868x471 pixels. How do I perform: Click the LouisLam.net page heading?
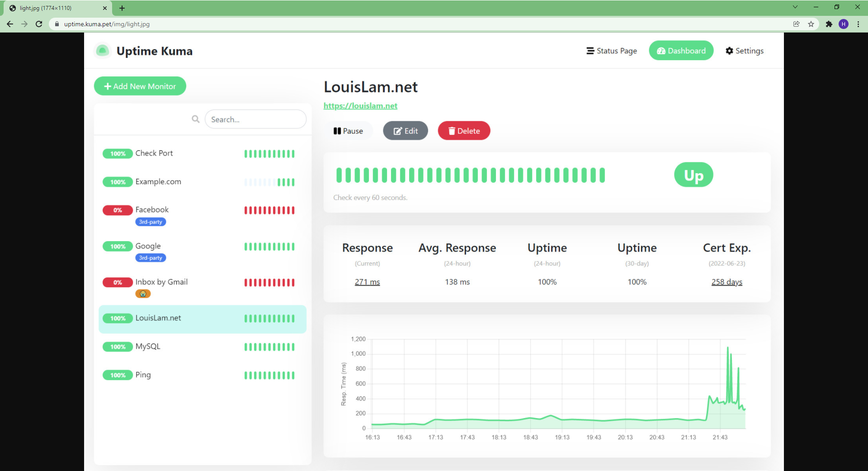click(x=371, y=87)
